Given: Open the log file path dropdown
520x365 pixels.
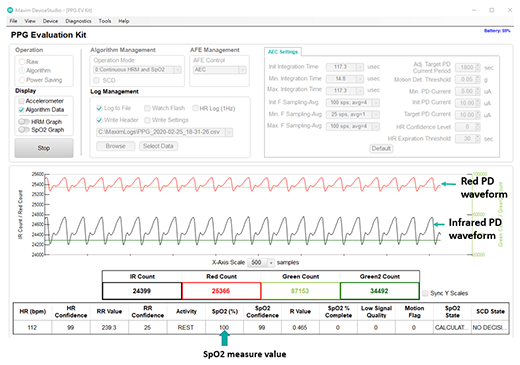Looking at the screenshot, I should tap(229, 132).
